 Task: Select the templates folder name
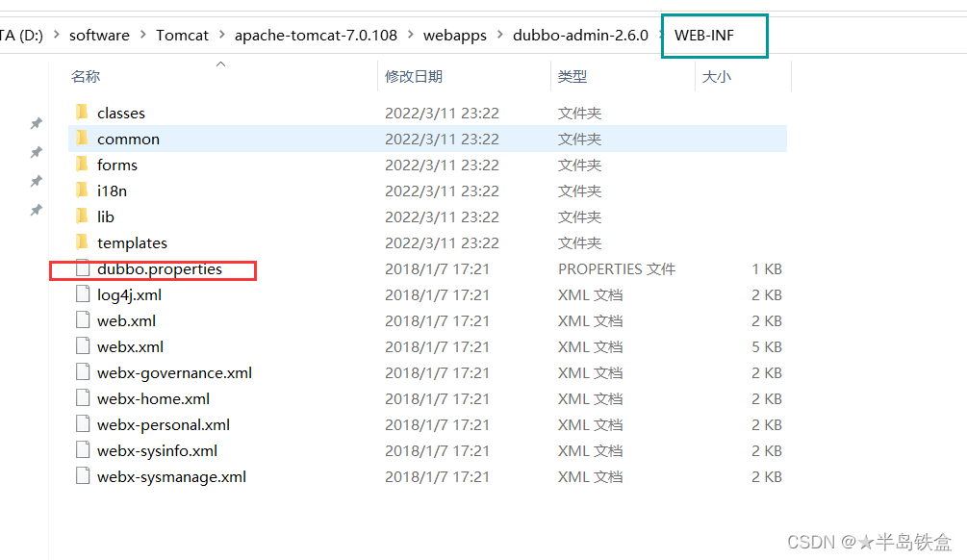click(x=132, y=243)
